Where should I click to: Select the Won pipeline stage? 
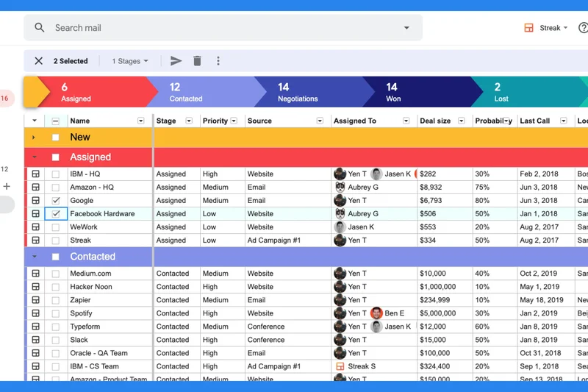[422, 92]
